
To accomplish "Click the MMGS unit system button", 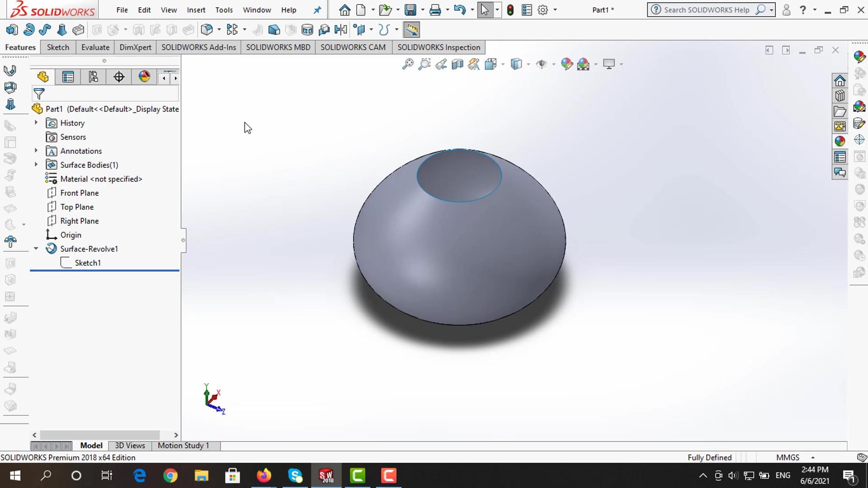I will tap(788, 457).
